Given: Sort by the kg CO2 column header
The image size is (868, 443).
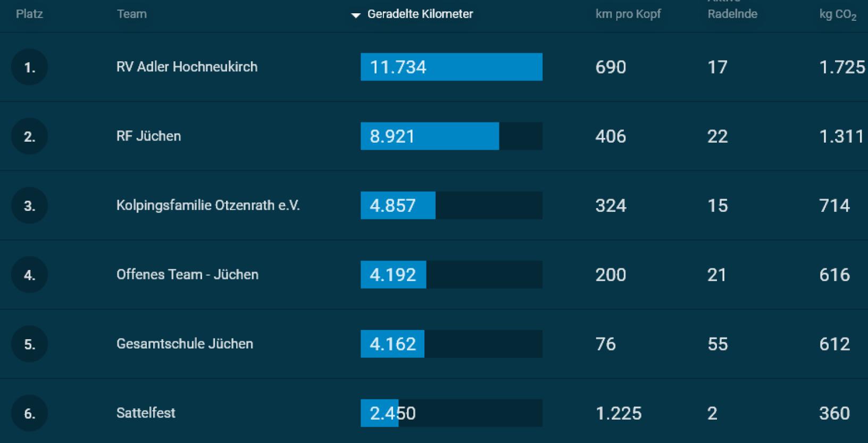Looking at the screenshot, I should click(837, 14).
